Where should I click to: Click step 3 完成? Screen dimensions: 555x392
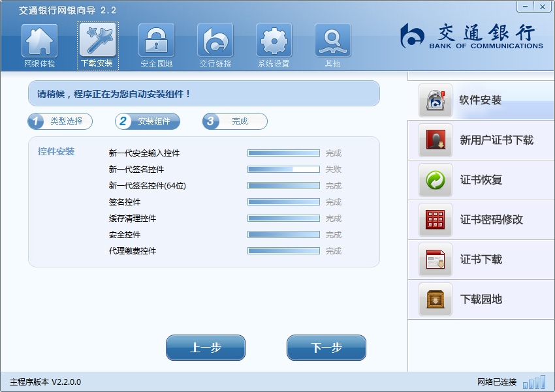point(235,121)
